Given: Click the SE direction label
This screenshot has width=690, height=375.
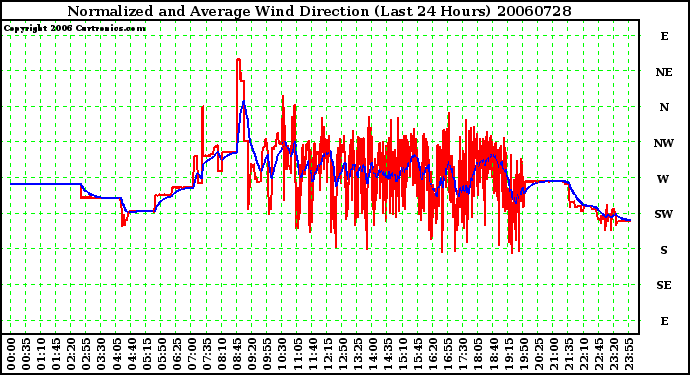Looking at the screenshot, I should click(664, 285).
